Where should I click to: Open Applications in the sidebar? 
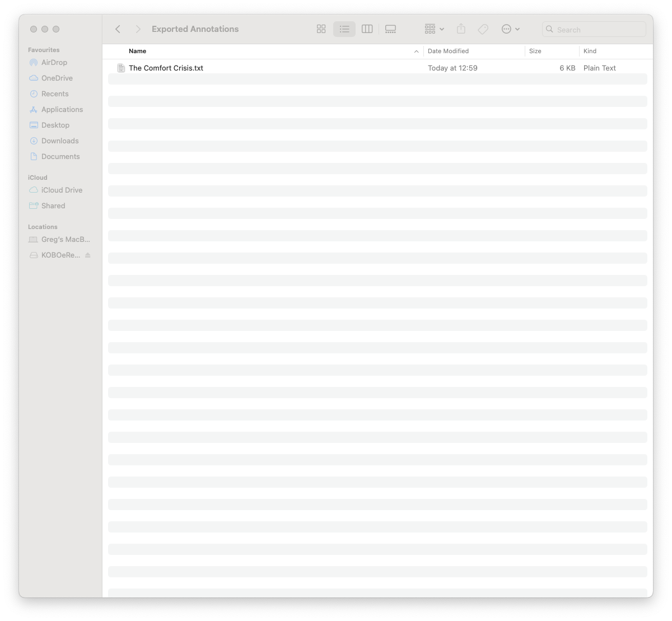pyautogui.click(x=62, y=110)
